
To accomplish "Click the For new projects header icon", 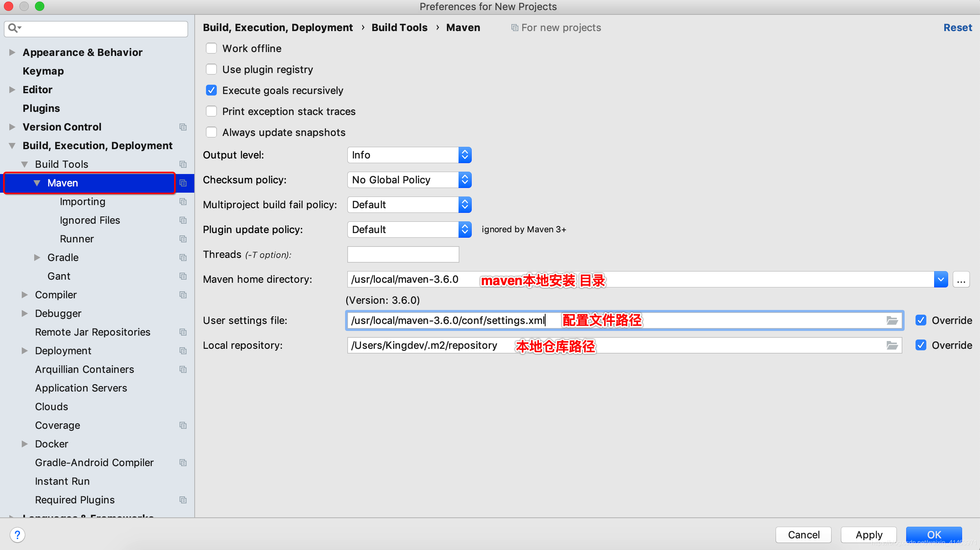I will coord(514,28).
